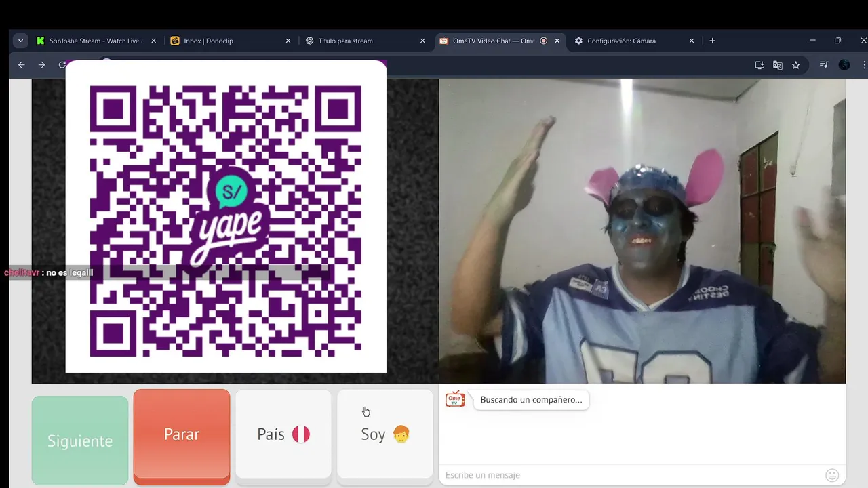Screen dimensions: 868x488
Task: Focus the 'Escribe un mensaje' field
Action: [631, 475]
